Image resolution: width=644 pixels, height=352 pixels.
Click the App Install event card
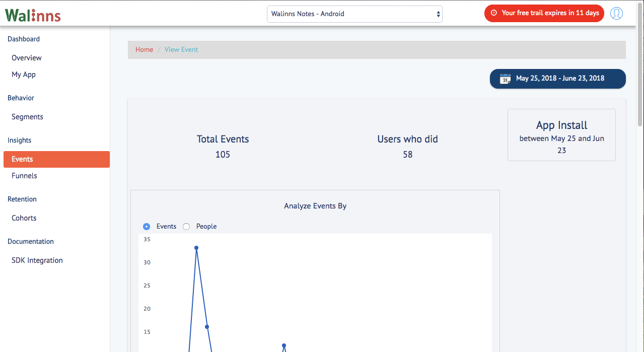click(x=561, y=135)
